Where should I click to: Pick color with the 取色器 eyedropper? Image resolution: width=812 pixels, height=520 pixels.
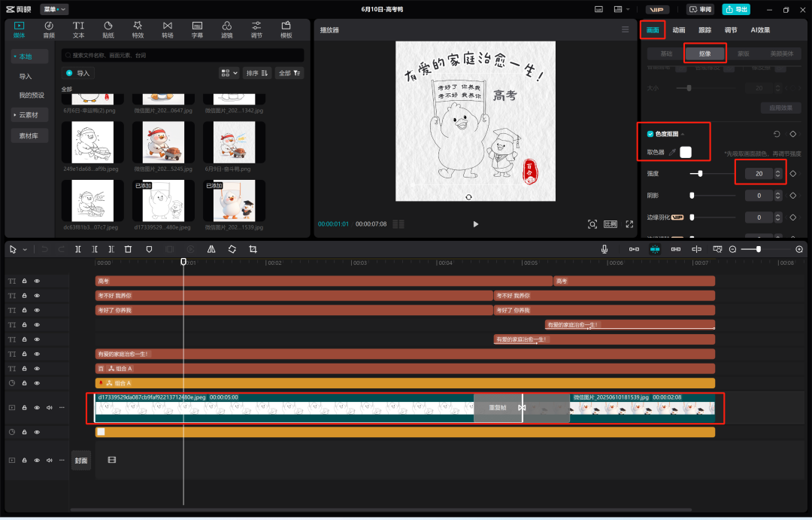tap(672, 152)
